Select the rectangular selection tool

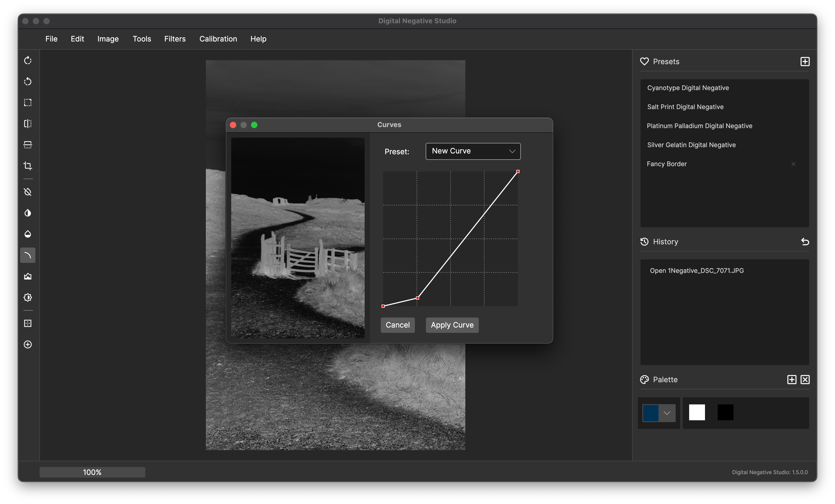(x=28, y=103)
